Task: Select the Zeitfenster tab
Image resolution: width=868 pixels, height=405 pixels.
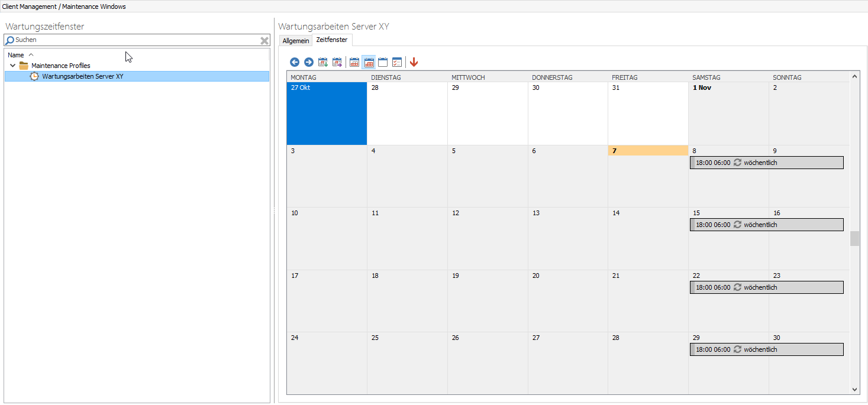Action: click(332, 40)
